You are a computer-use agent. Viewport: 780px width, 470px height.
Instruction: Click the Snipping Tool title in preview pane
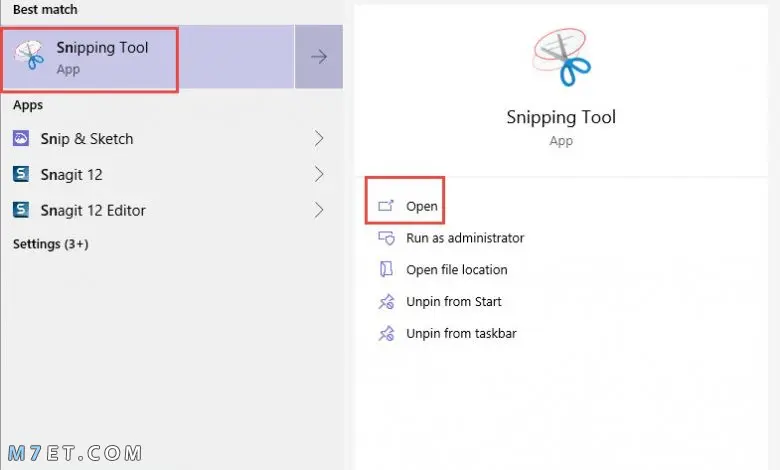561,117
